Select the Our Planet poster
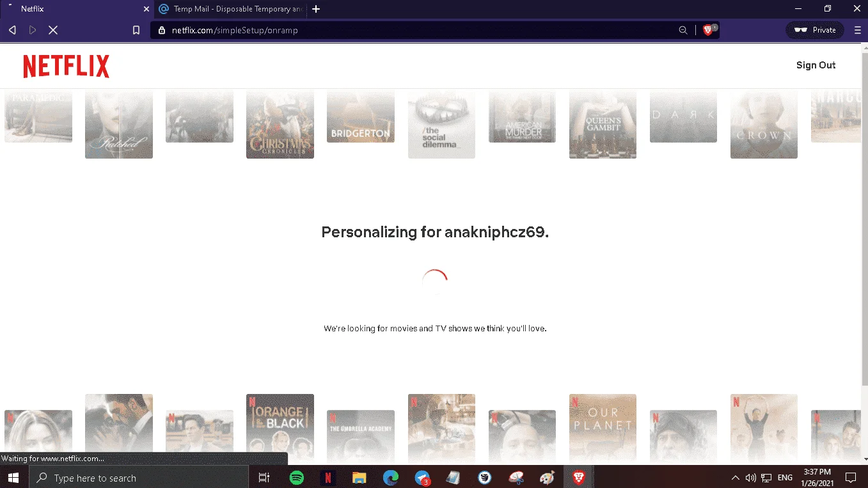This screenshot has width=868, height=488. point(603,429)
